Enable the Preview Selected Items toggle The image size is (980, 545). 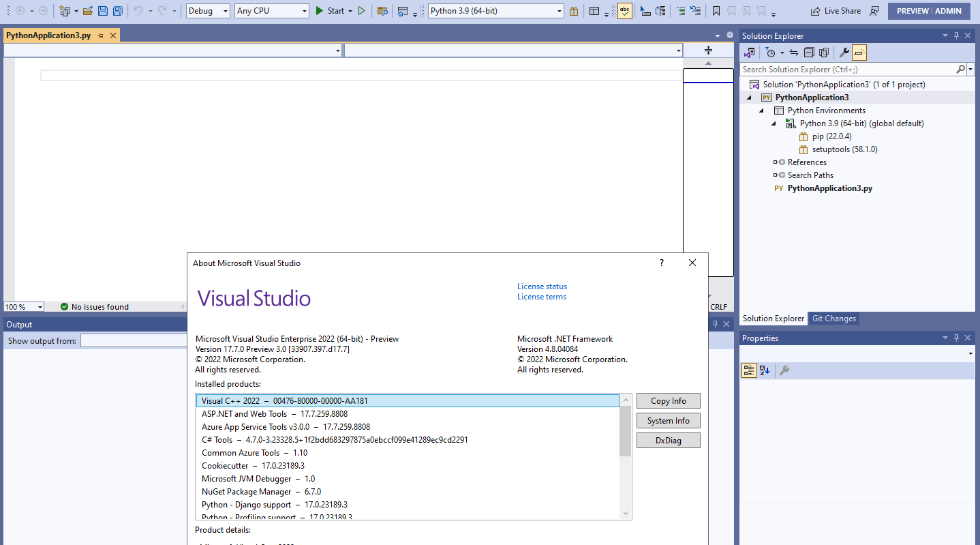(x=859, y=52)
